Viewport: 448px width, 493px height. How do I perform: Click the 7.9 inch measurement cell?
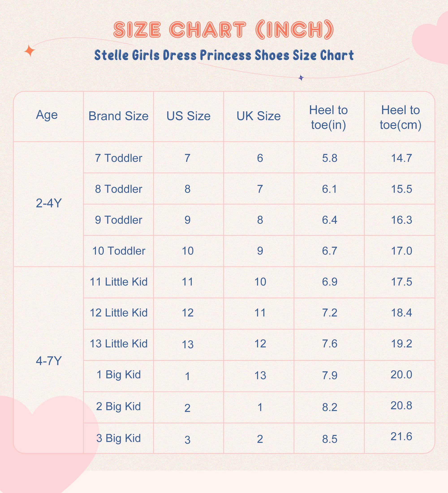coord(330,375)
